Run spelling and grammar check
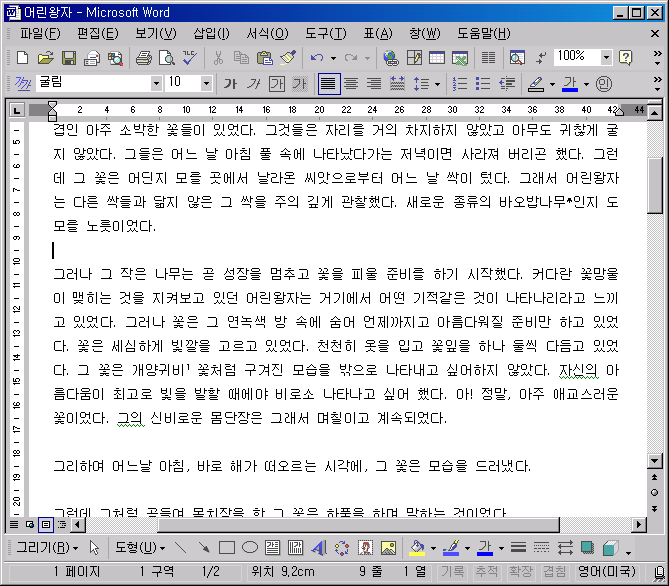The image size is (669, 586). [189, 58]
